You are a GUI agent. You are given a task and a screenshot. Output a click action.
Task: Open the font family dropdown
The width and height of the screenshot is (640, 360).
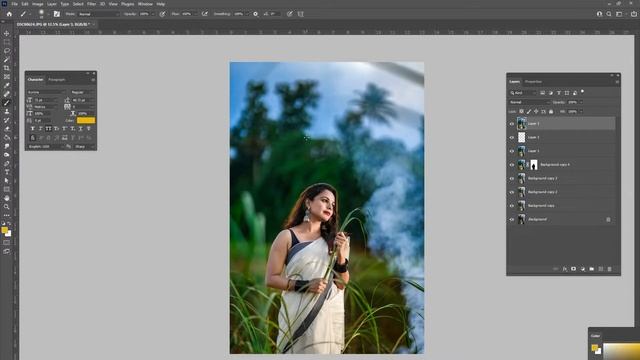pos(47,92)
